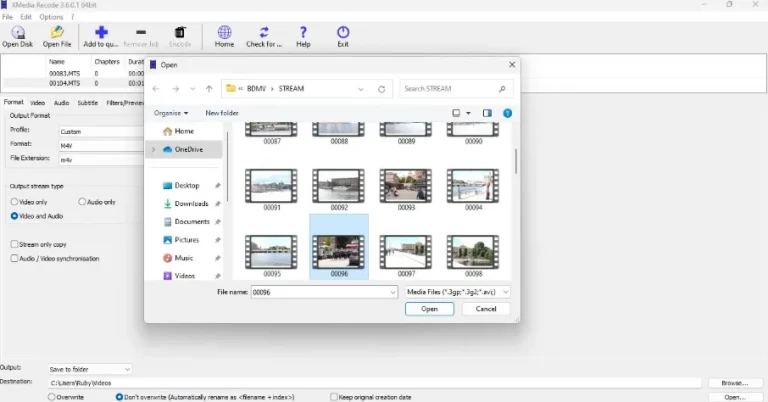The width and height of the screenshot is (768, 402).
Task: Click the Open button in dialog
Action: (x=430, y=309)
